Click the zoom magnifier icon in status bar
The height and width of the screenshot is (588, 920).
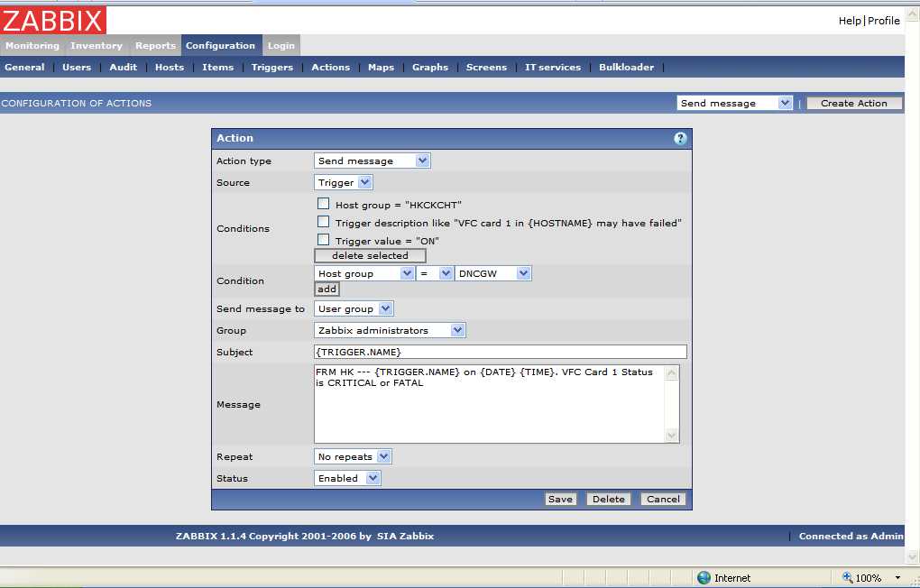point(847,577)
